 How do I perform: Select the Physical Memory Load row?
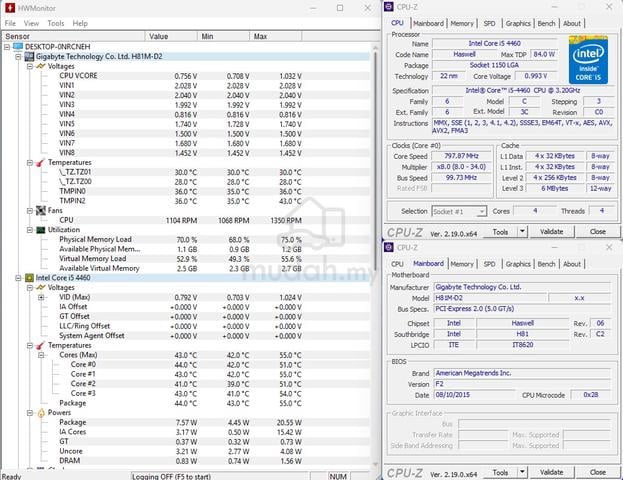185,240
